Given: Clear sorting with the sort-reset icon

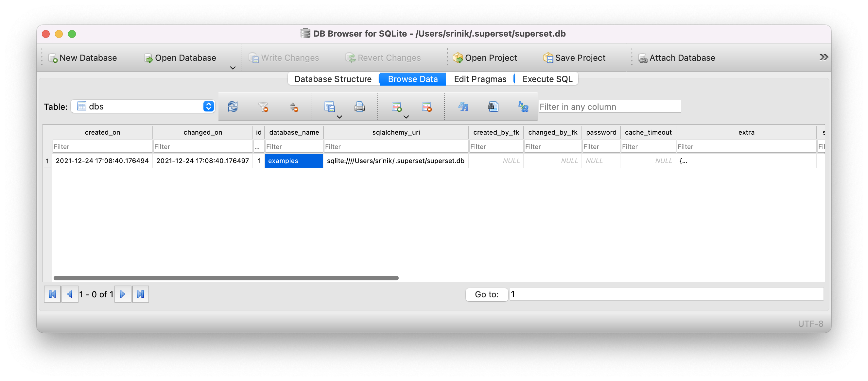Looking at the screenshot, I should [294, 107].
